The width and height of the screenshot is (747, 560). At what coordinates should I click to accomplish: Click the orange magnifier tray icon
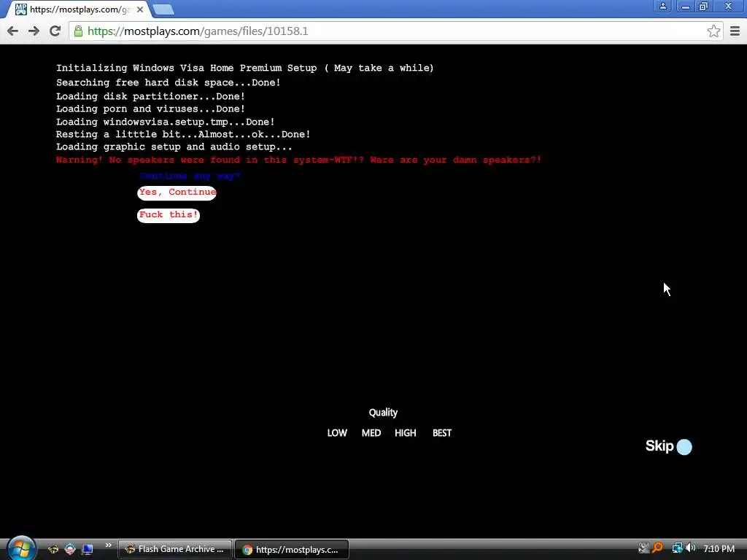pos(657,548)
